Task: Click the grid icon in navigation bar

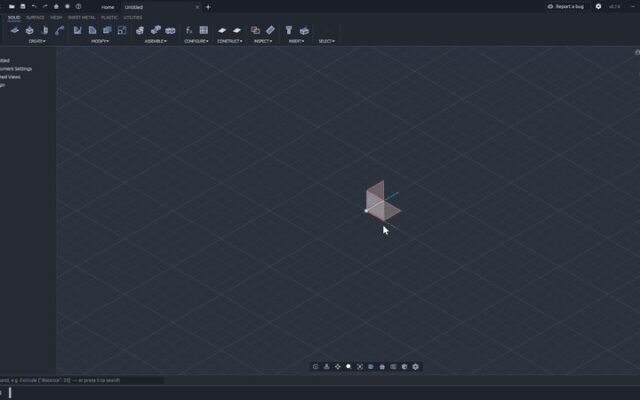Action: pyautogui.click(x=393, y=367)
